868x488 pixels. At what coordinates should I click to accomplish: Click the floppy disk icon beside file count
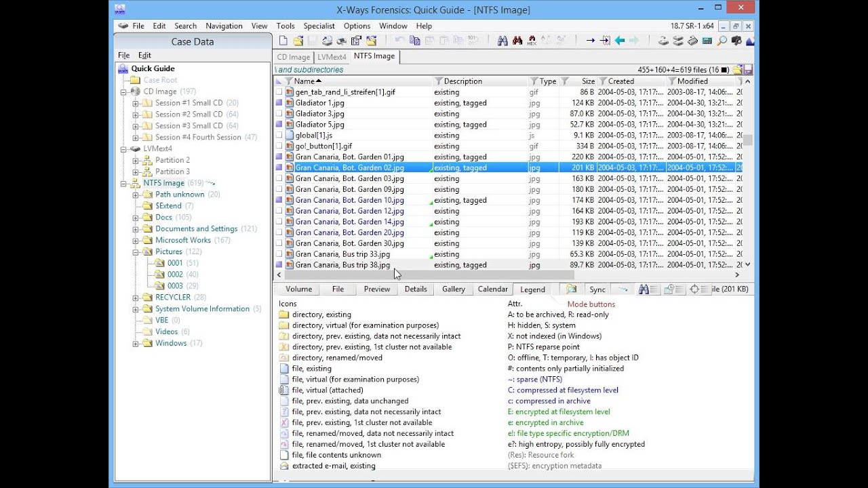749,69
